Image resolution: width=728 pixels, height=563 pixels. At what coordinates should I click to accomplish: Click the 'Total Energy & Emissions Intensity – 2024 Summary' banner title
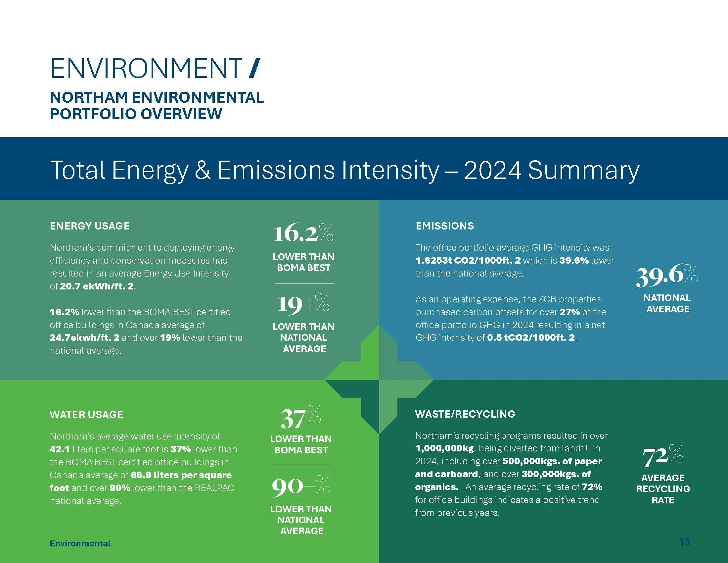click(x=345, y=171)
